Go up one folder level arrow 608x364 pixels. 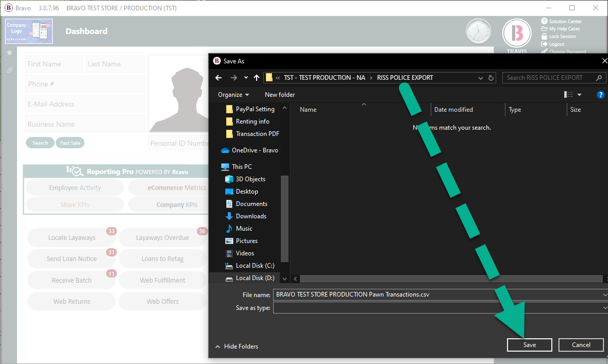[256, 78]
